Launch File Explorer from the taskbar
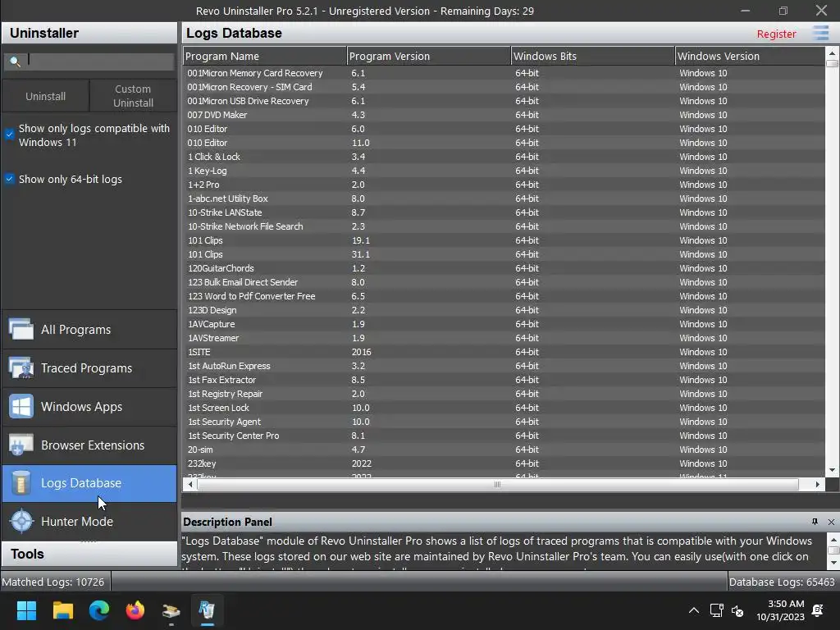 click(62, 610)
